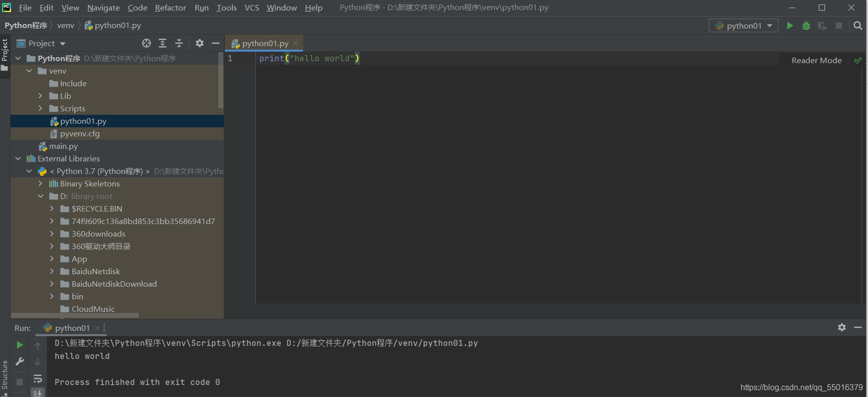868x397 pixels.
Task: Open the python01 run configuration dropdown
Action: [743, 26]
